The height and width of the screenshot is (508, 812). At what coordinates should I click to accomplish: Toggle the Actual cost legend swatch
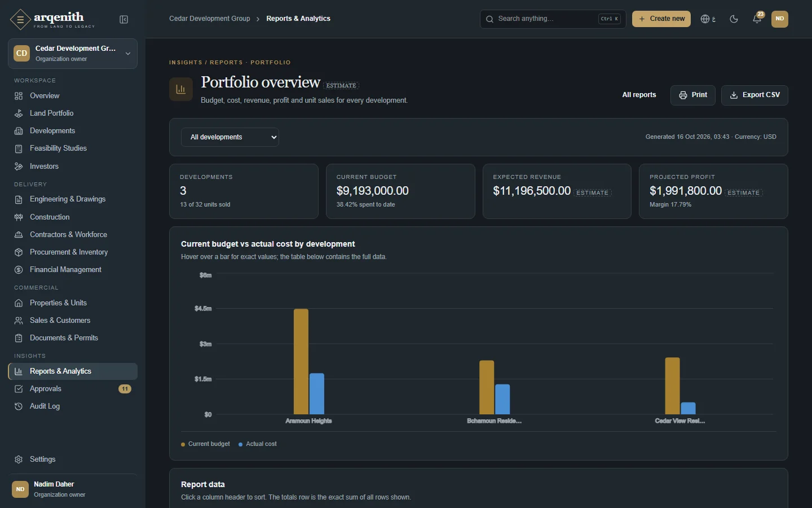(241, 444)
